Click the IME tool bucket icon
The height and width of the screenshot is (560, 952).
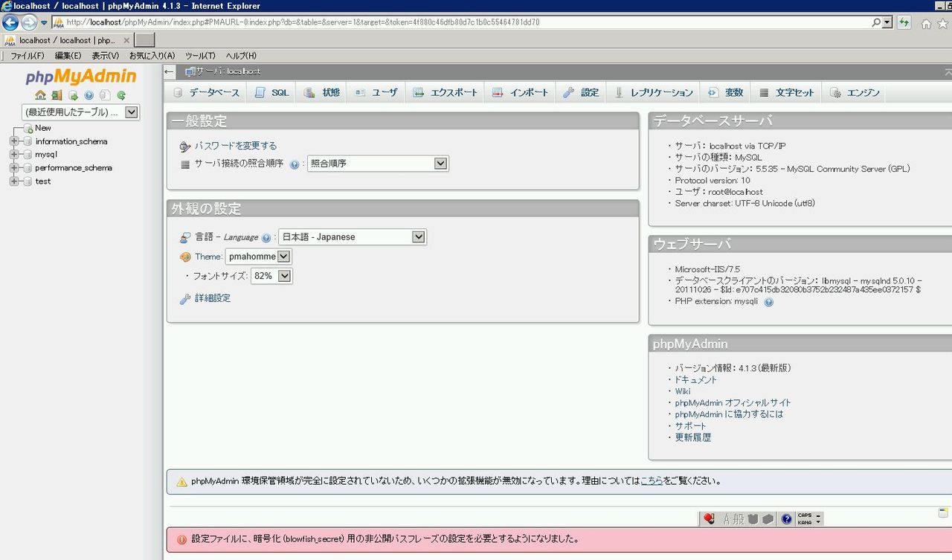pyautogui.click(x=753, y=519)
